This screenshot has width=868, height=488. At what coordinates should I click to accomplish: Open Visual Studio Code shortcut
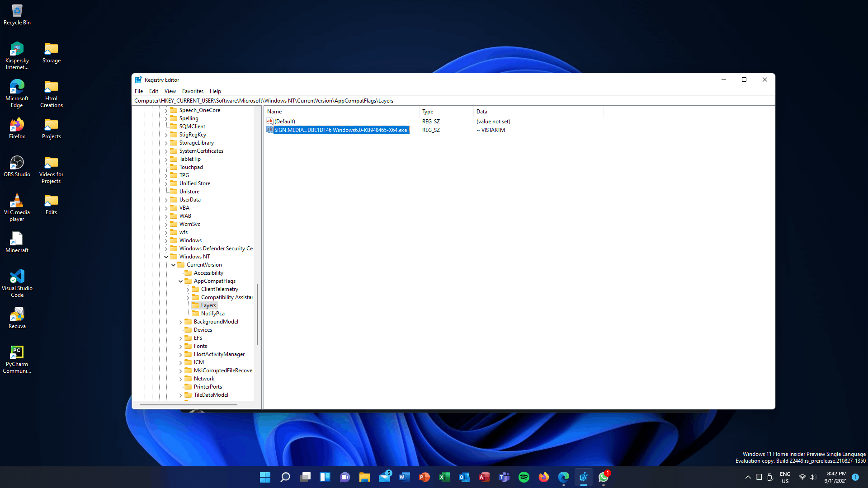(x=17, y=283)
